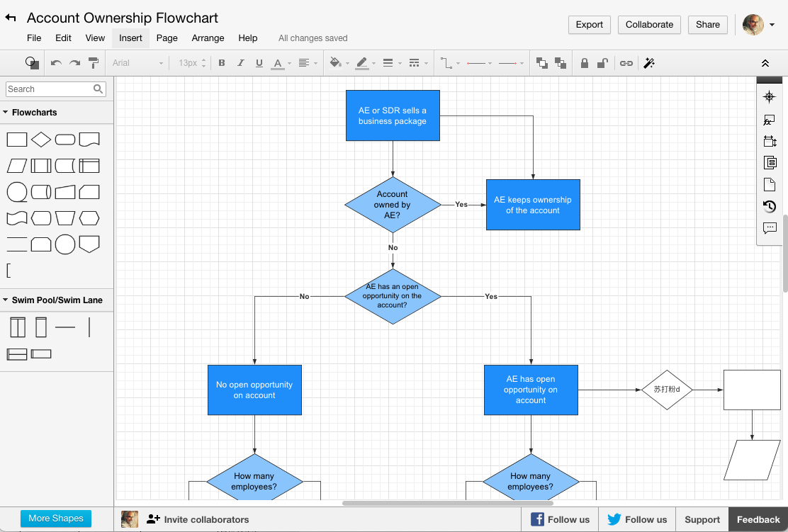Screen dimensions: 788x532
Task: Toggle Italic formatting
Action: [240, 63]
